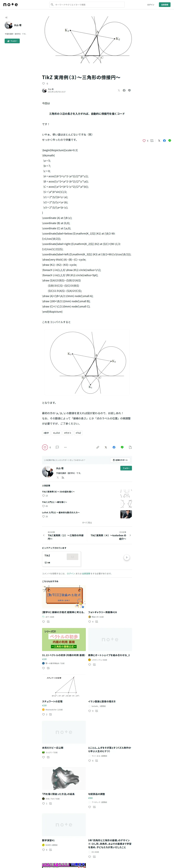Copy the article link with the chain icon
This screenshot has height=868, width=174.
(x=98, y=447)
